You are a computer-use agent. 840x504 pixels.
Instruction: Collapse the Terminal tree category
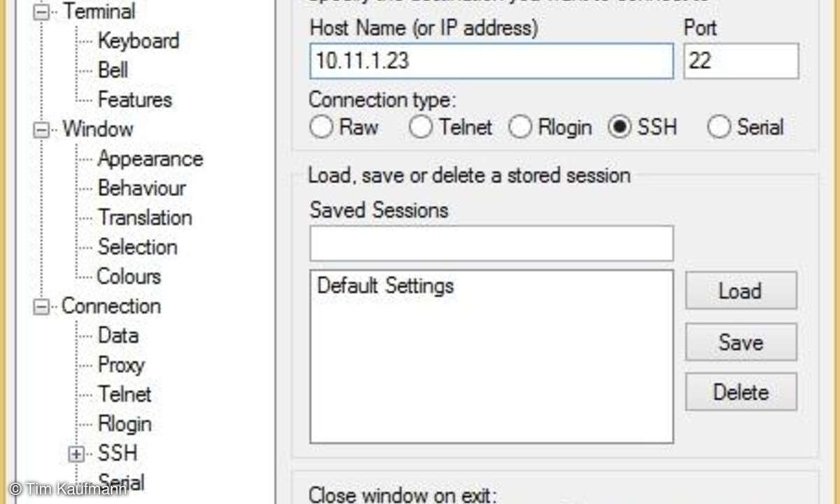click(x=43, y=12)
